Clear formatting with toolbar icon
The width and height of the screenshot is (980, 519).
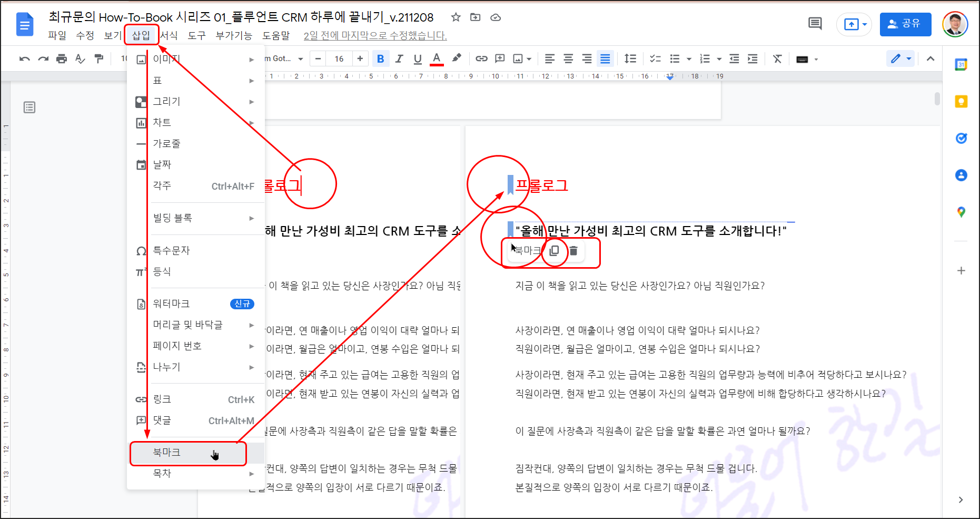(x=777, y=59)
